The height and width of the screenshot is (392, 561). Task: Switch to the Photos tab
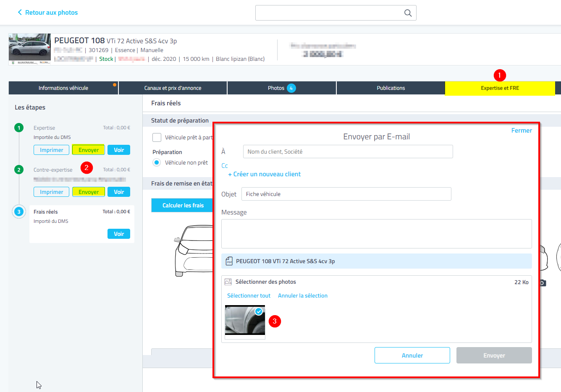282,88
